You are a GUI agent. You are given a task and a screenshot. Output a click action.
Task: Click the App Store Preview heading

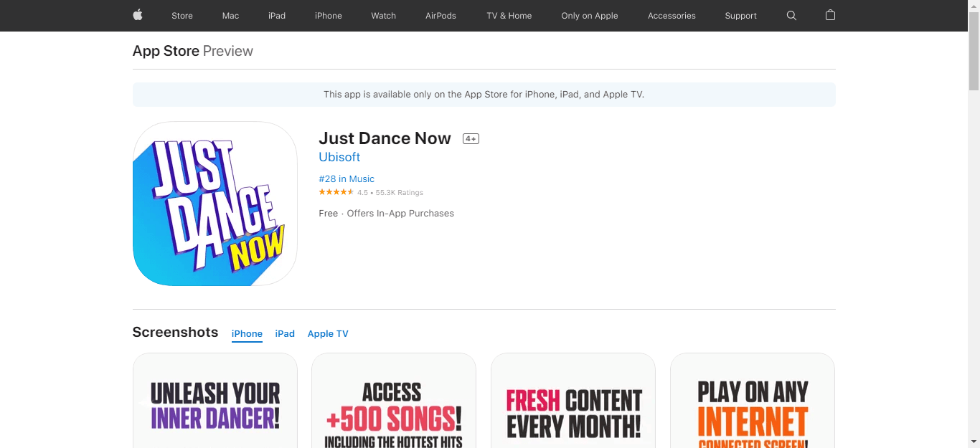[x=193, y=51]
